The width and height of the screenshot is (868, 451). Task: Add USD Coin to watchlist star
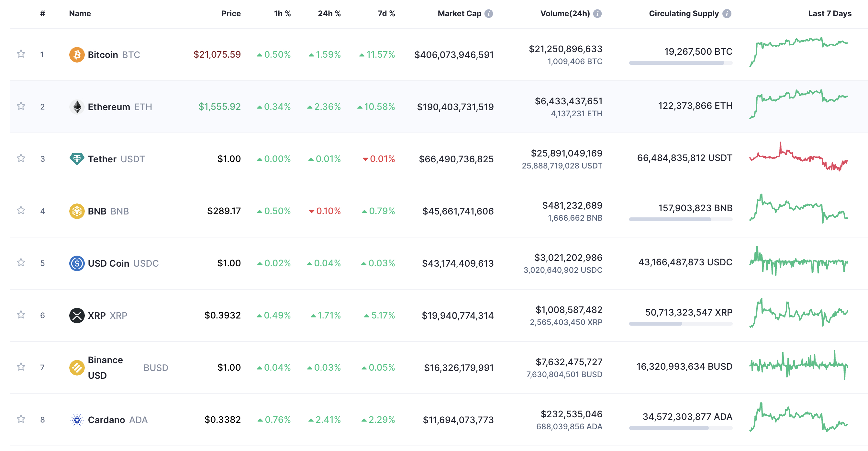(21, 263)
